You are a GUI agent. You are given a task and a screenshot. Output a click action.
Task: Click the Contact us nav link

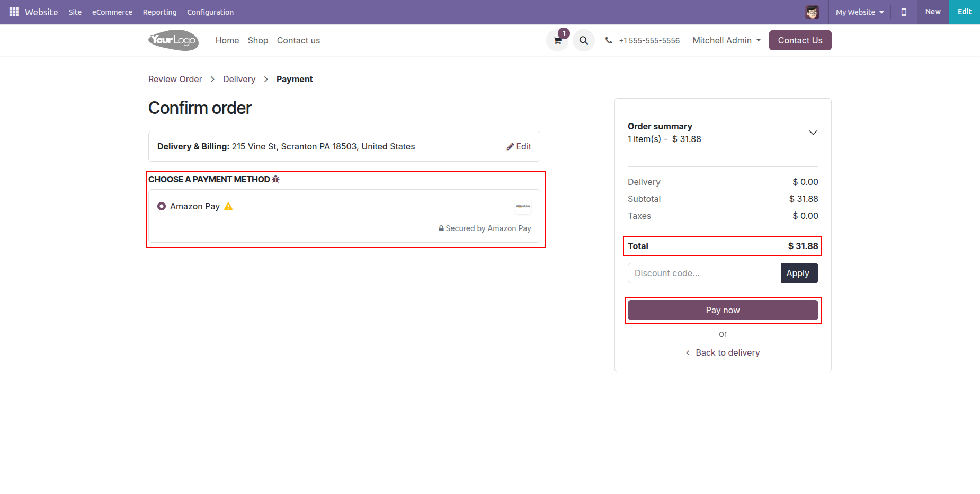coord(298,40)
